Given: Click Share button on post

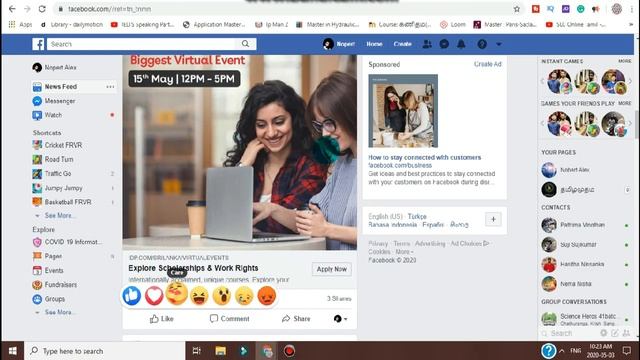Looking at the screenshot, I should [x=296, y=319].
